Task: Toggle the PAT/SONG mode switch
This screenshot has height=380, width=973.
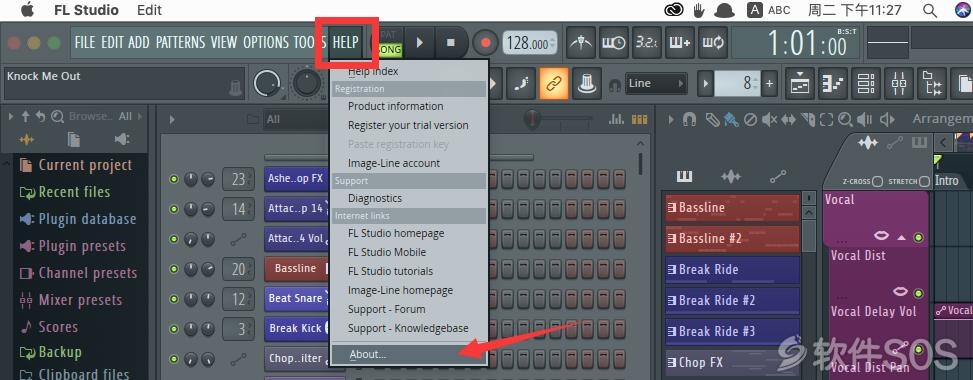Action: pyautogui.click(x=390, y=43)
